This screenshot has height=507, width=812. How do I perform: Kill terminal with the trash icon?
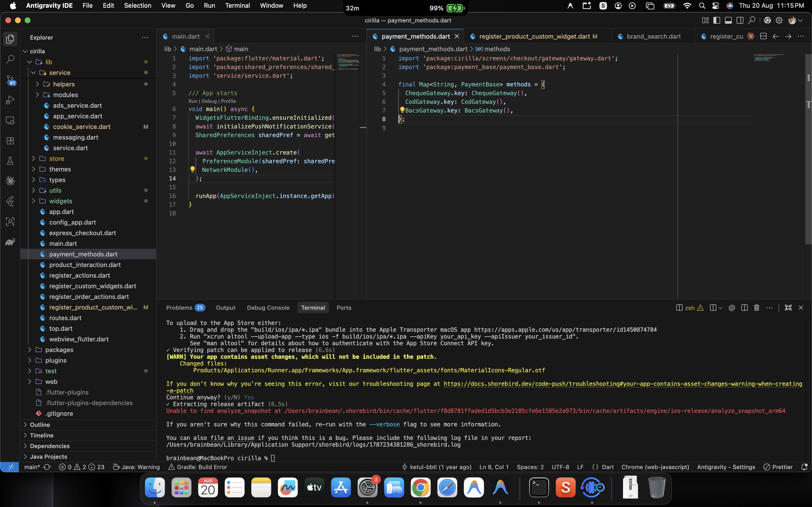click(x=757, y=308)
